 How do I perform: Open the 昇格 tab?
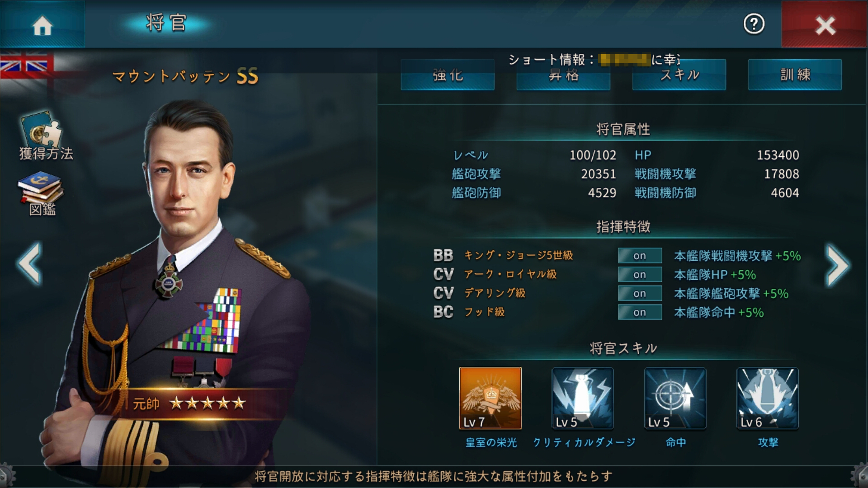[x=563, y=75]
